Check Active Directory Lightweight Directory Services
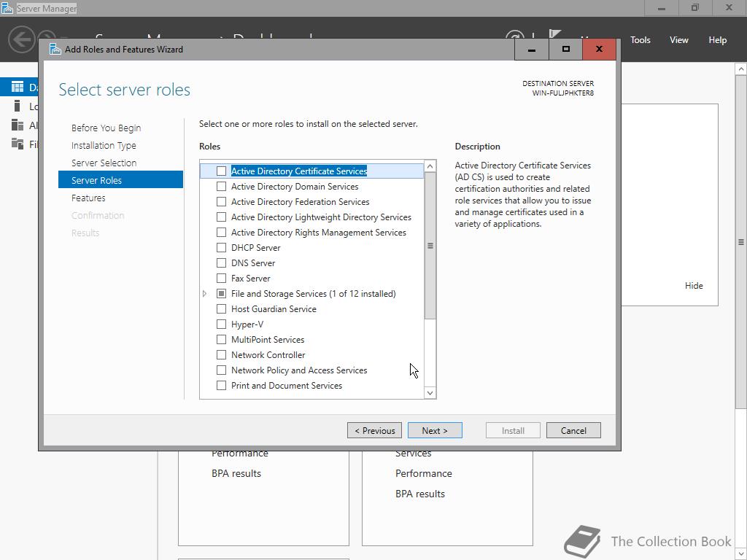Screen dimensions: 747x560 221,217
